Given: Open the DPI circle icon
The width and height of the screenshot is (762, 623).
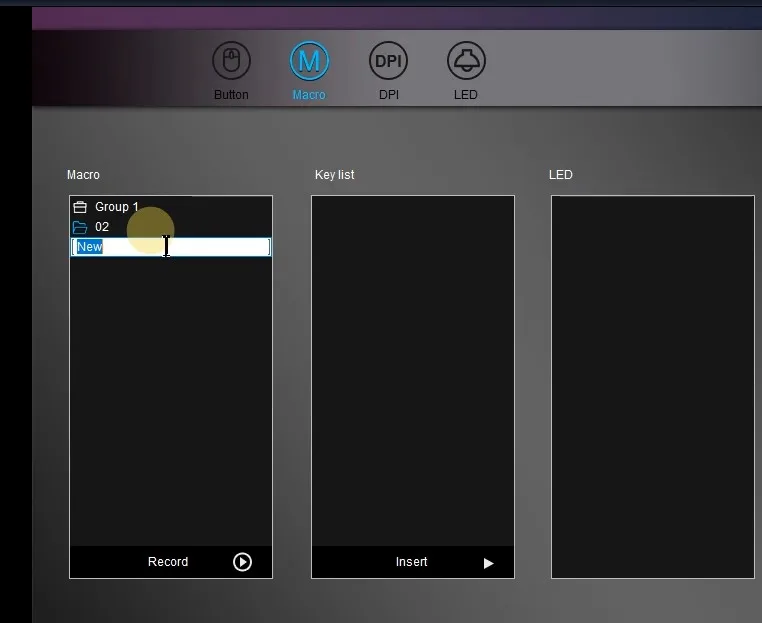Looking at the screenshot, I should click(x=388, y=61).
